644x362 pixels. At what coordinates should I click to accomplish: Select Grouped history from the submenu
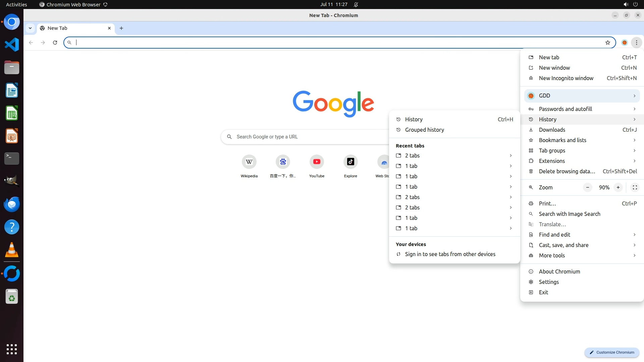point(424,130)
